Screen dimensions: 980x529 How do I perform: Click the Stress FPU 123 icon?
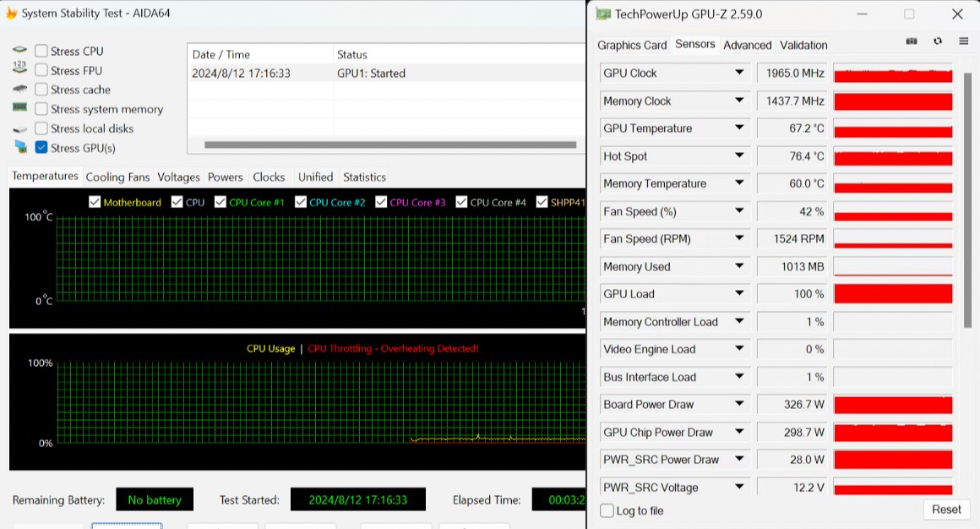tap(20, 68)
